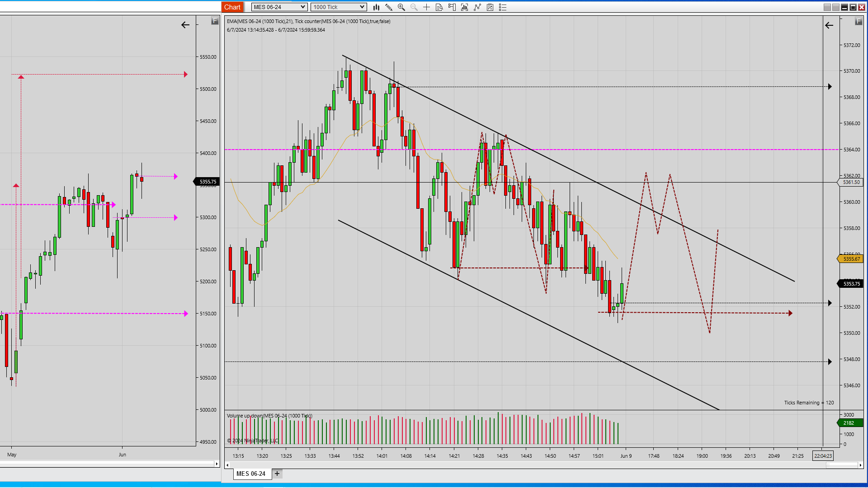The image size is (868, 488).
Task: Click the Volume up down indicator label
Action: tap(269, 416)
